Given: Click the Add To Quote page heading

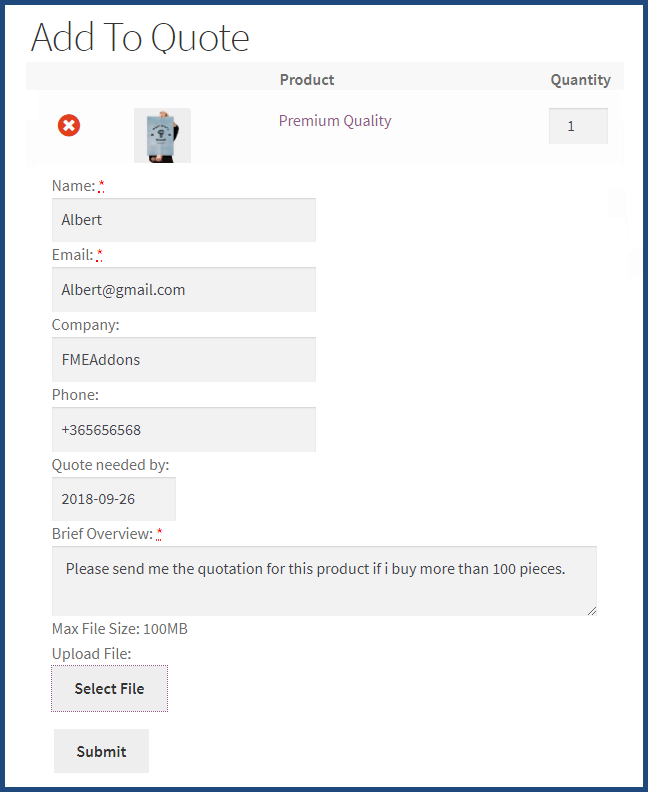Looking at the screenshot, I should [x=140, y=37].
